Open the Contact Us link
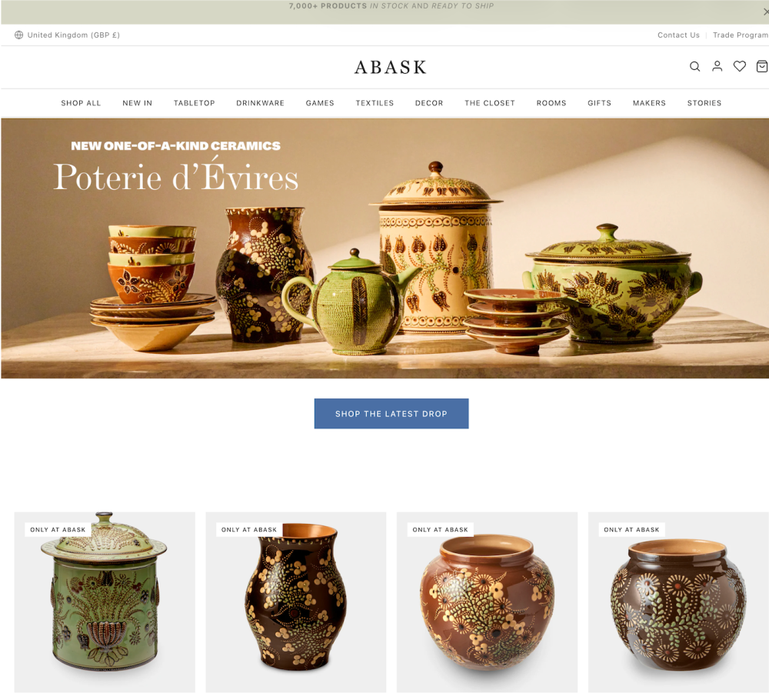This screenshot has width=769, height=700. 678,35
